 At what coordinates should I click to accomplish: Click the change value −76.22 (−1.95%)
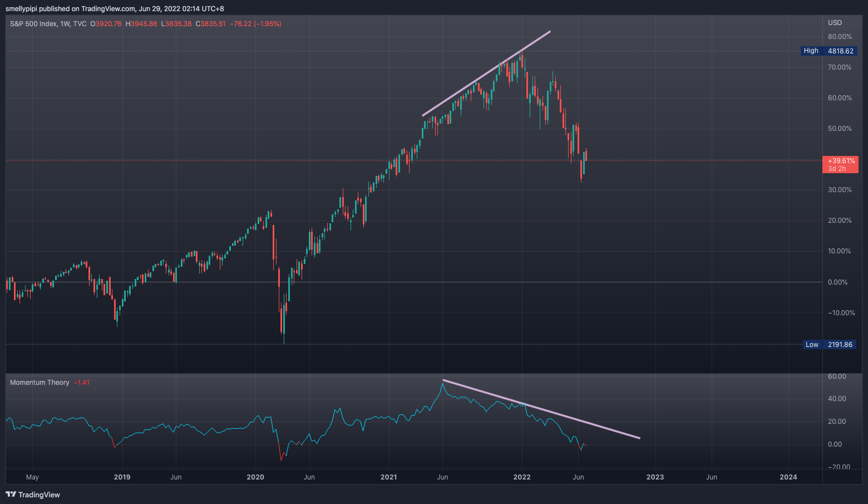pyautogui.click(x=256, y=24)
